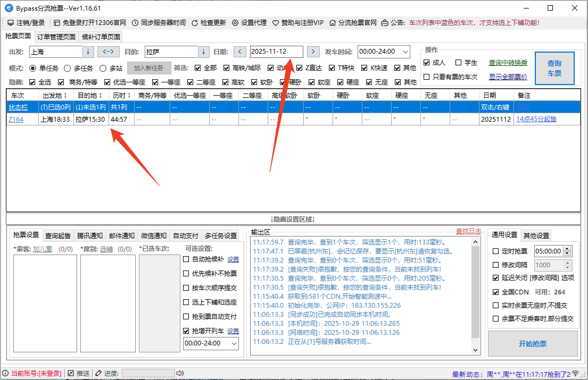The image size is (588, 380).
Task: Toggle the 学生 student checkbox
Action: point(459,63)
